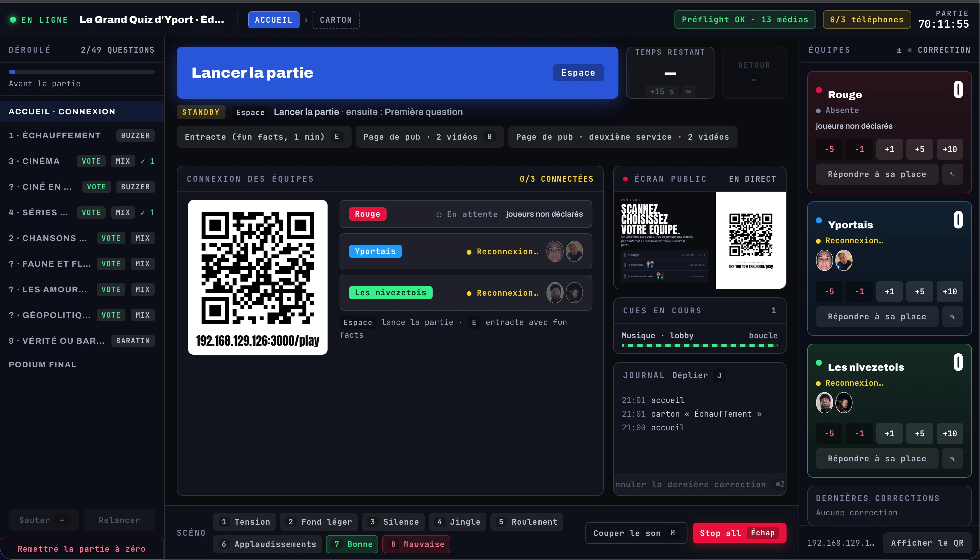
Task: Trigger Fond léger sound cue
Action: click(x=319, y=522)
